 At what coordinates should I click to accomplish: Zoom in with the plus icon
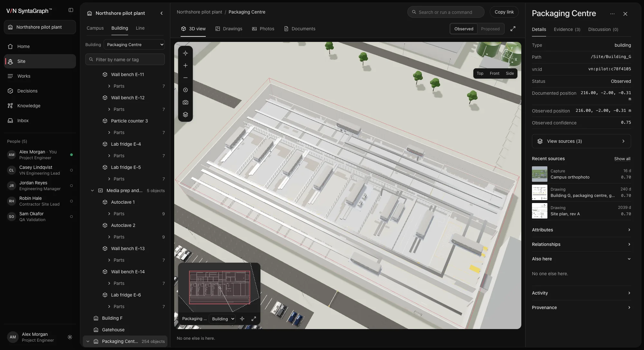point(185,65)
